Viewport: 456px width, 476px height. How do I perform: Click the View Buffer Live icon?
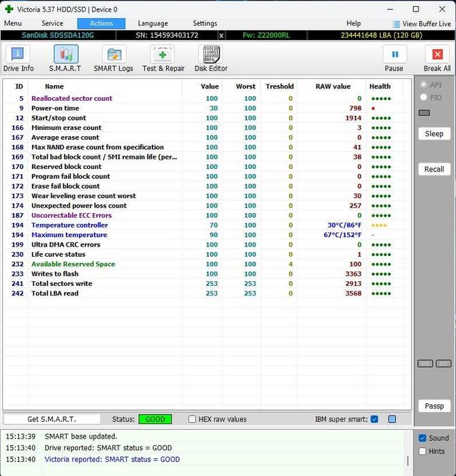click(x=396, y=24)
